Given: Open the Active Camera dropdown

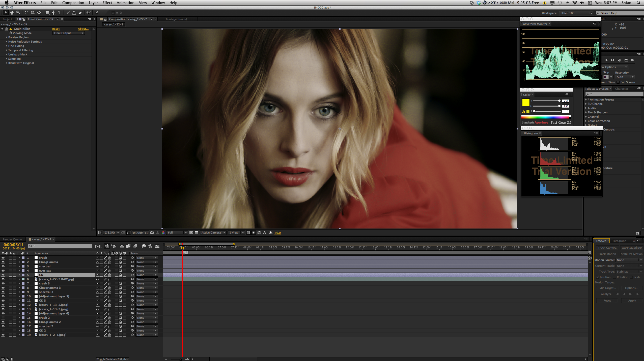Looking at the screenshot, I should (x=213, y=233).
